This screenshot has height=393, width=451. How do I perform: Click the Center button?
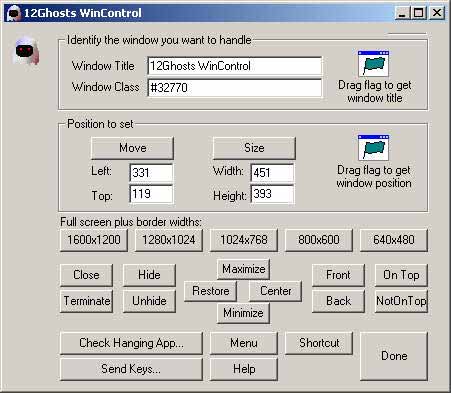coord(275,291)
